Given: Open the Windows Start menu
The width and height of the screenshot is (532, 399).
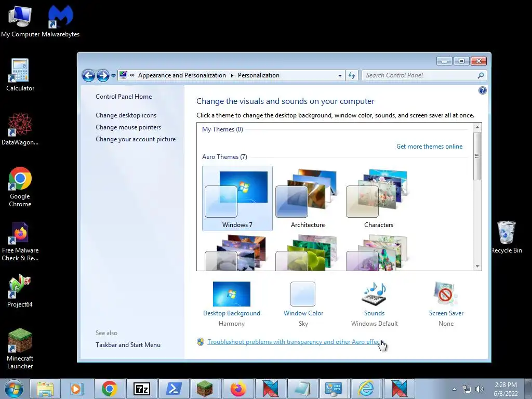Looking at the screenshot, I should coord(14,389).
